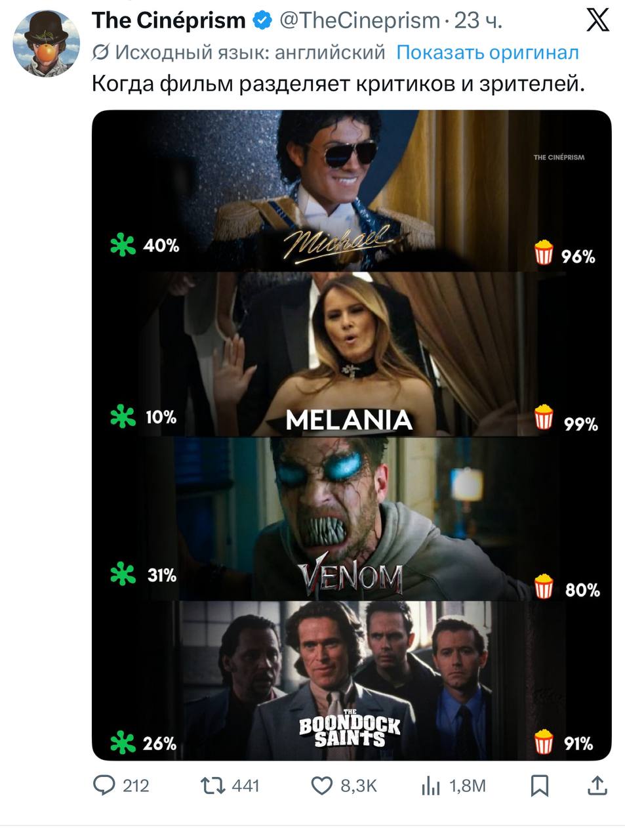625x840 pixels.
Task: Click the 8,3K likes count
Action: click(x=359, y=786)
